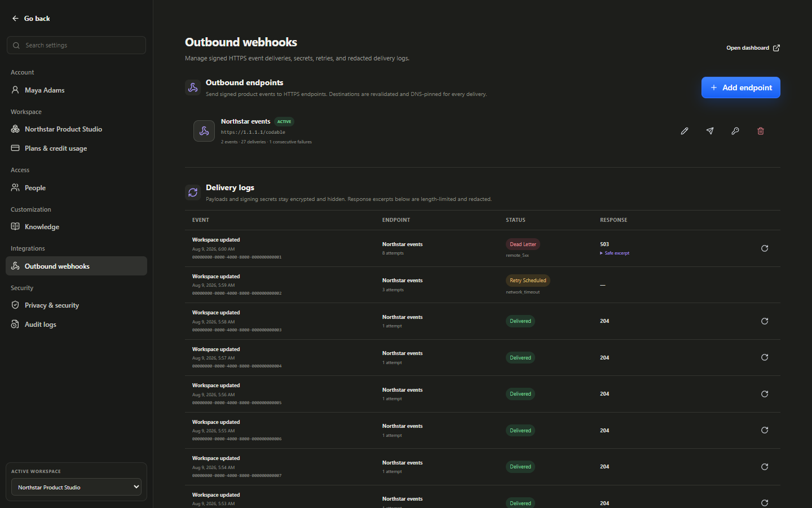Screen dimensions: 812x508
Task: Click the Add endpoint button
Action: pyautogui.click(x=741, y=87)
